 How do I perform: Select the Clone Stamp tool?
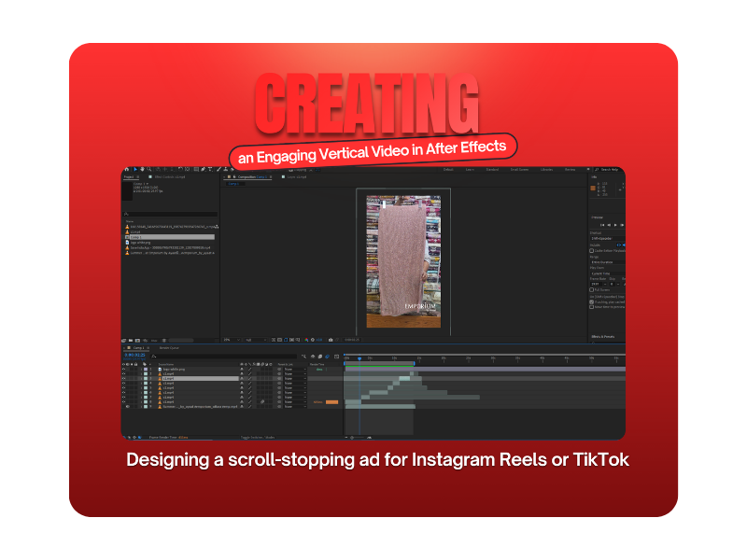click(226, 169)
